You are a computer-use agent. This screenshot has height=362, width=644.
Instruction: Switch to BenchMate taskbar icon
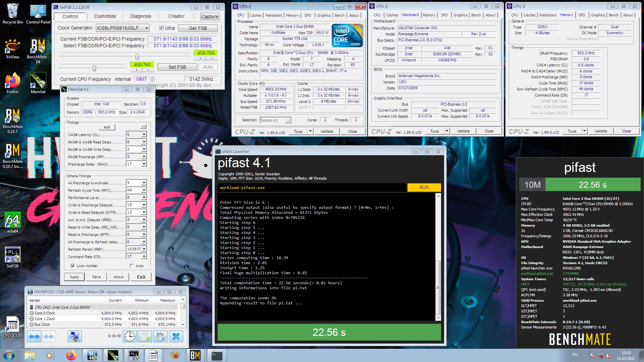(195, 355)
